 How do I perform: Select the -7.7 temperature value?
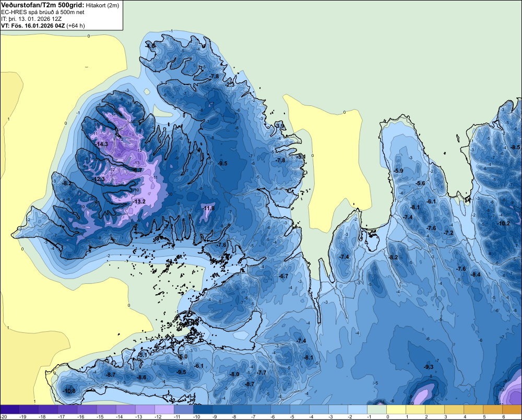[262, 373]
